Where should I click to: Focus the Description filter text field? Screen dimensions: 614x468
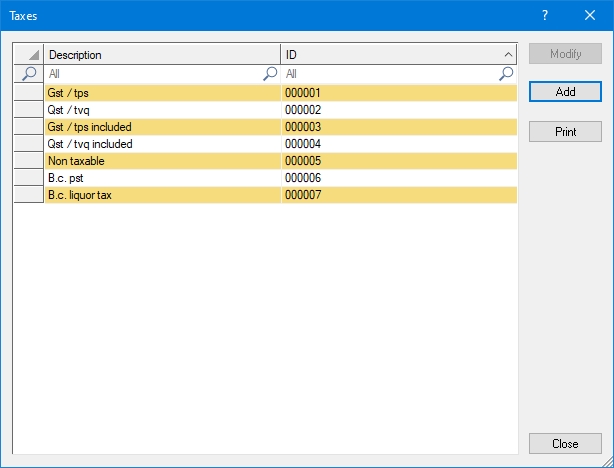coord(150,74)
